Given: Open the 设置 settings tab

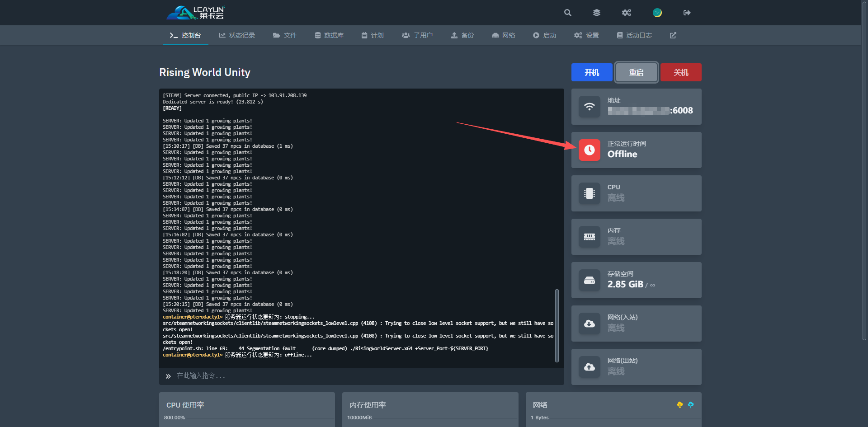Looking at the screenshot, I should coord(586,35).
